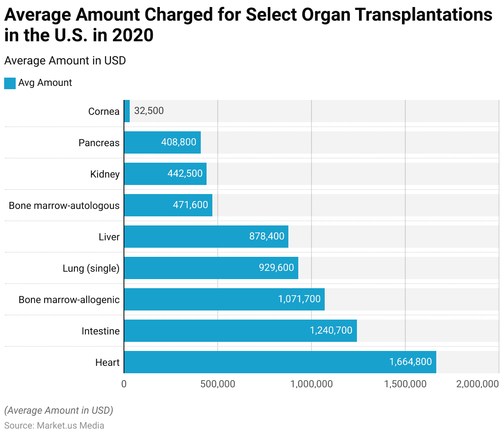The height and width of the screenshot is (436, 504).
Task: Click the 500,000 x-axis tick label
Action: click(x=218, y=384)
